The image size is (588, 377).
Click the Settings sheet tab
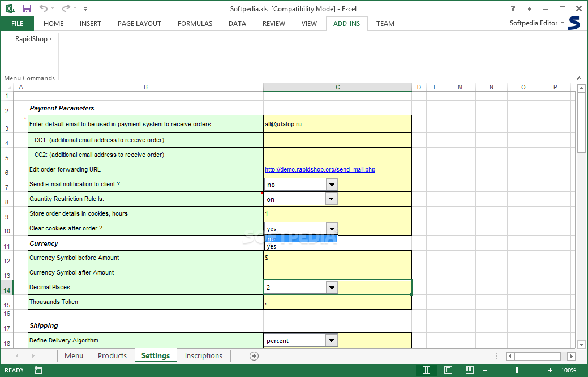click(156, 355)
